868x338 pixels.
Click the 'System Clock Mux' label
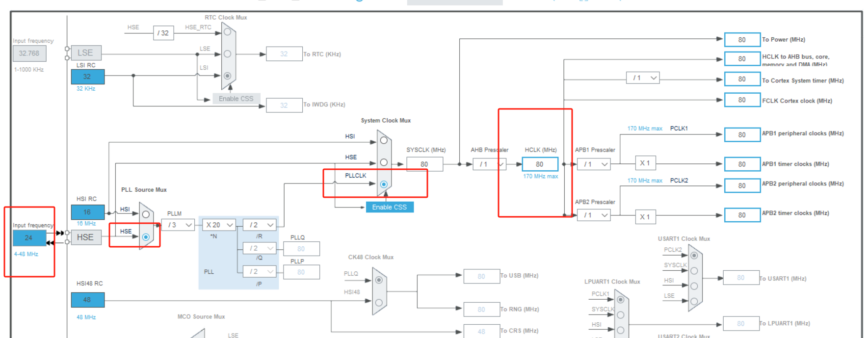coord(386,120)
